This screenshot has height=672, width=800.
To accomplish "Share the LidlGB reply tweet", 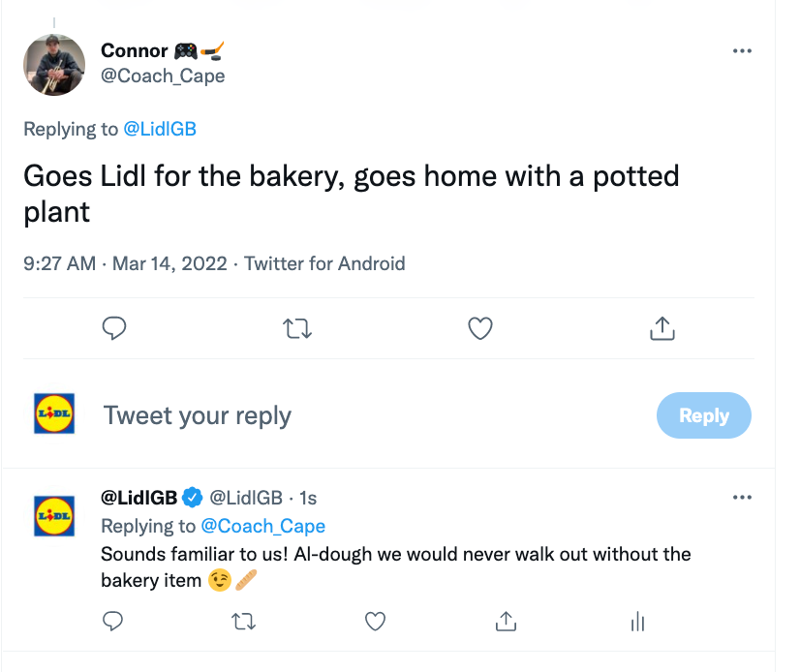I will click(x=506, y=621).
